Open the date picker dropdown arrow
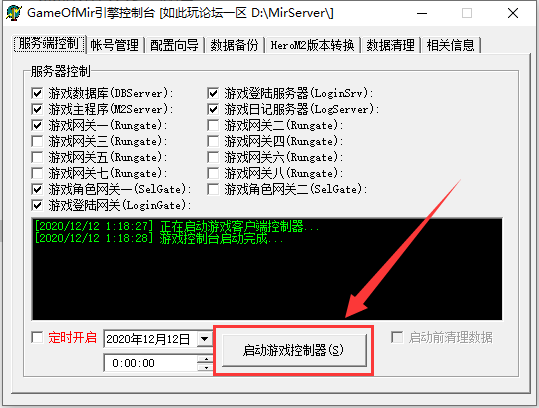 [205, 339]
